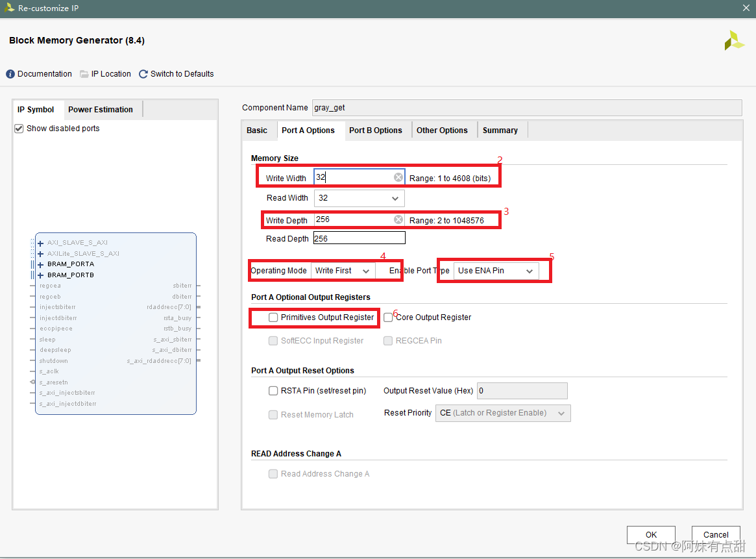Viewport: 756px width, 559px height.
Task: Select the IP Symbol tab
Action: point(36,110)
